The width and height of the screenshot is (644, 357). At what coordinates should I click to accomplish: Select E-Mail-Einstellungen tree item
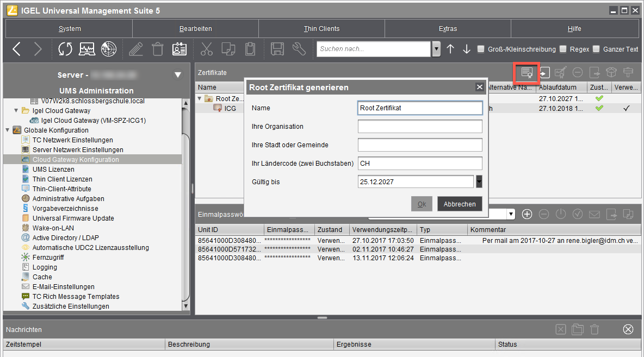[63, 287]
